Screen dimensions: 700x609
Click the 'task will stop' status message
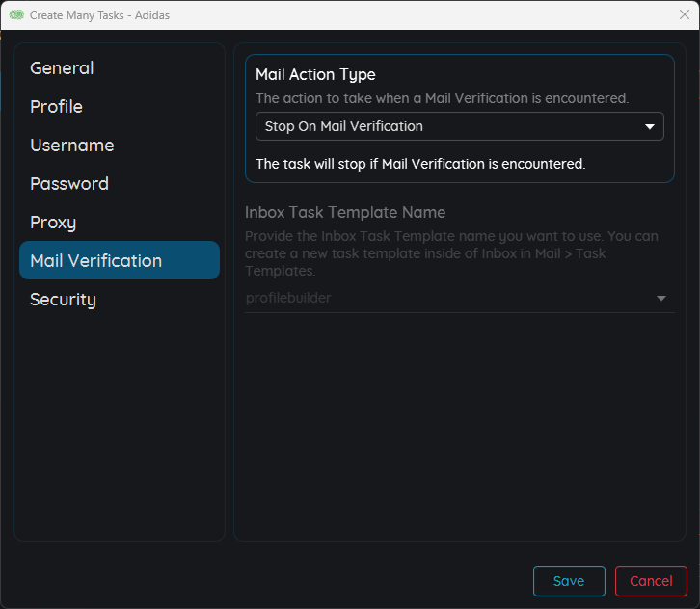[420, 164]
